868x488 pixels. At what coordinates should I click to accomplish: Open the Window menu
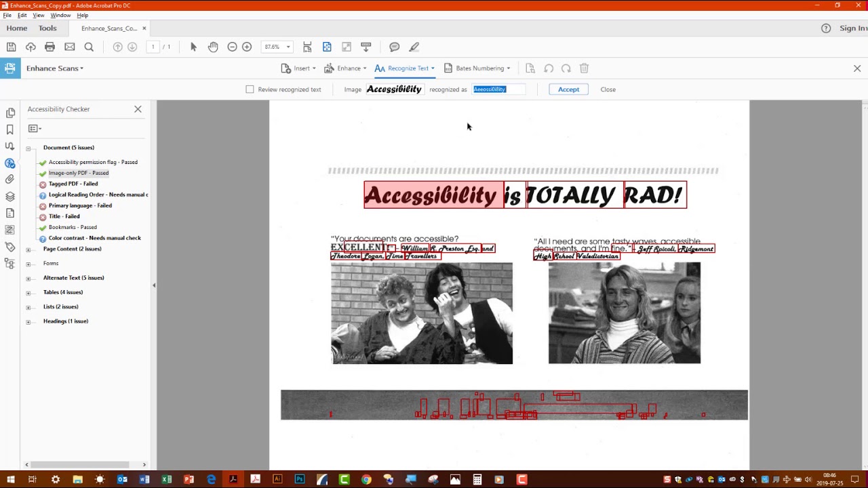pyautogui.click(x=60, y=15)
